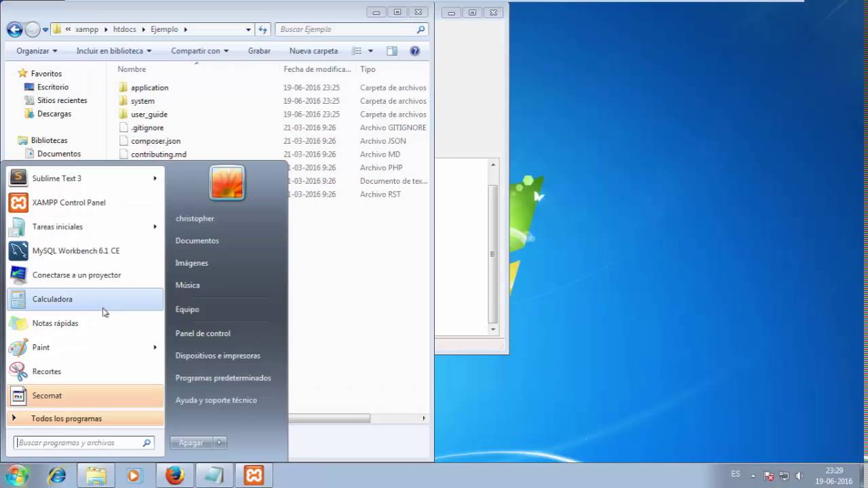Toggle the preview pane icon
Viewport: 868px width, 488px height.
[x=392, y=51]
